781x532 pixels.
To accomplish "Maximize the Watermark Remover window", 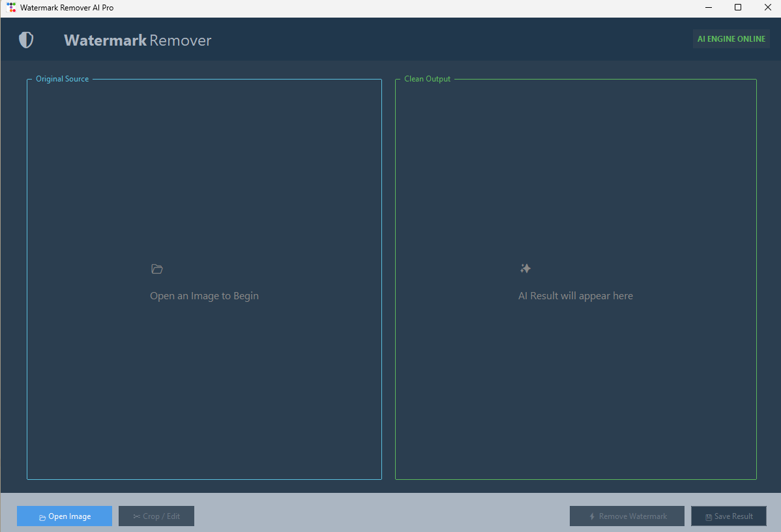I will (x=737, y=8).
